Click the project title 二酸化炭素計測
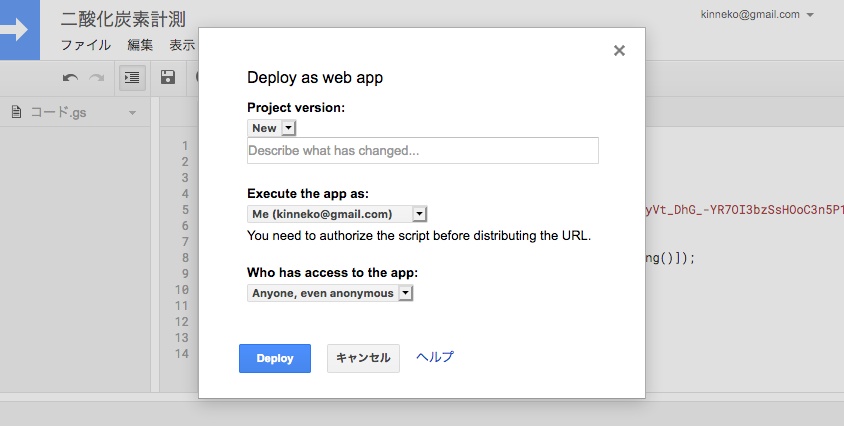The height and width of the screenshot is (426, 844). click(x=123, y=19)
